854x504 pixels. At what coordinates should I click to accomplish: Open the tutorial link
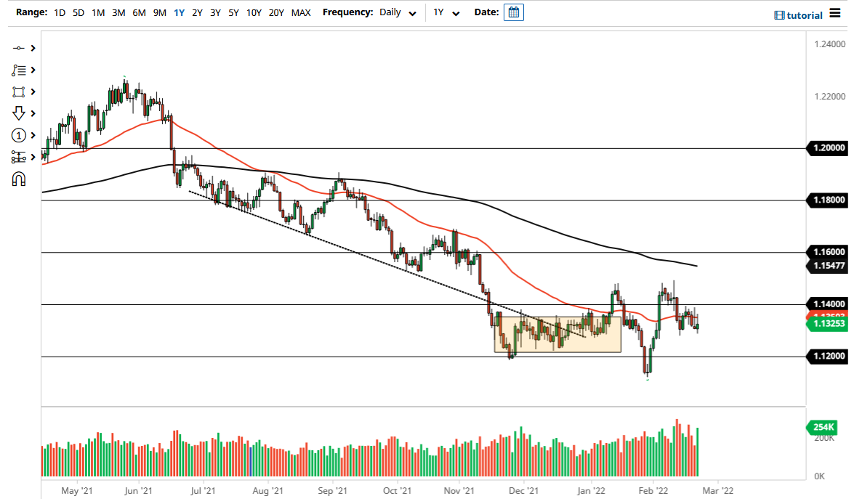click(799, 15)
